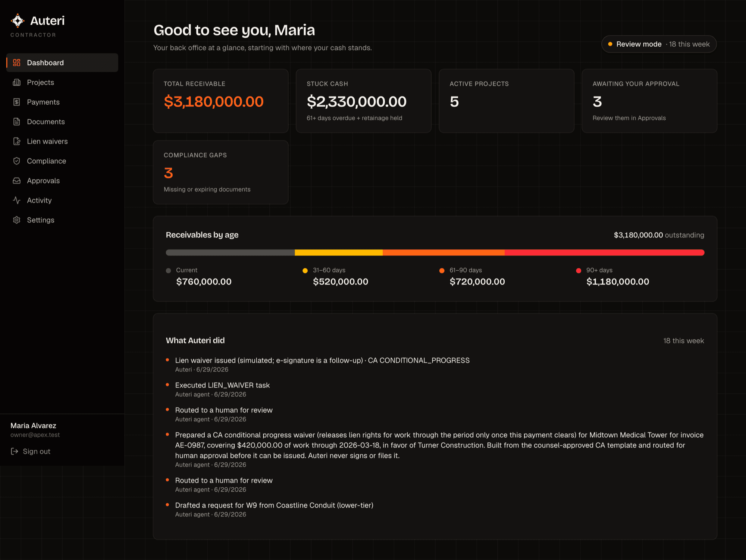
Task: Click the gray Current bar segment
Action: (x=230, y=252)
